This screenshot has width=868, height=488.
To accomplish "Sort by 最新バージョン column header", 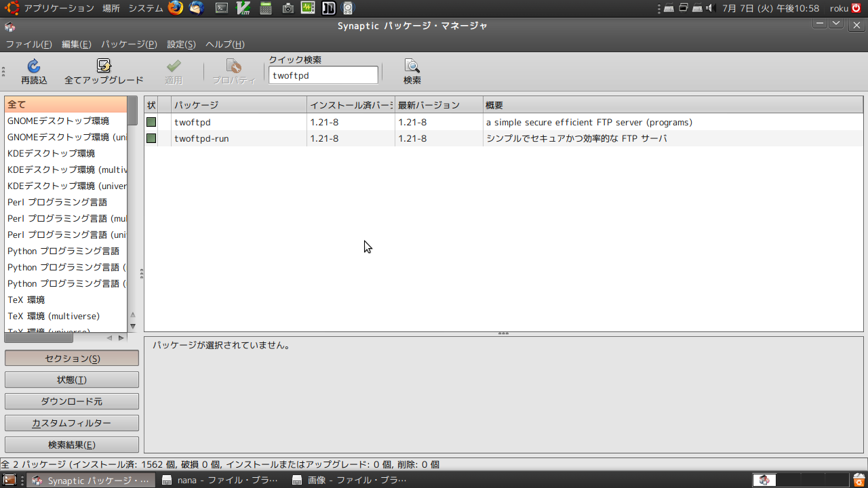I will (x=439, y=105).
